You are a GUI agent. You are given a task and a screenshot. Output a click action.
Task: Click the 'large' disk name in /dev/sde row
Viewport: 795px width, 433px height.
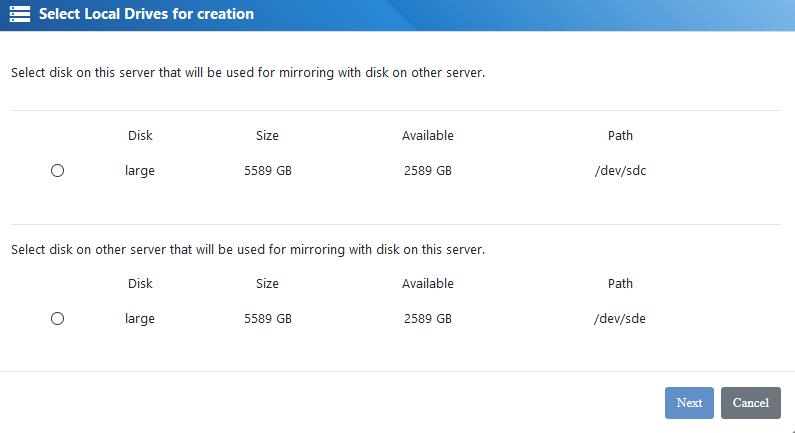(140, 319)
